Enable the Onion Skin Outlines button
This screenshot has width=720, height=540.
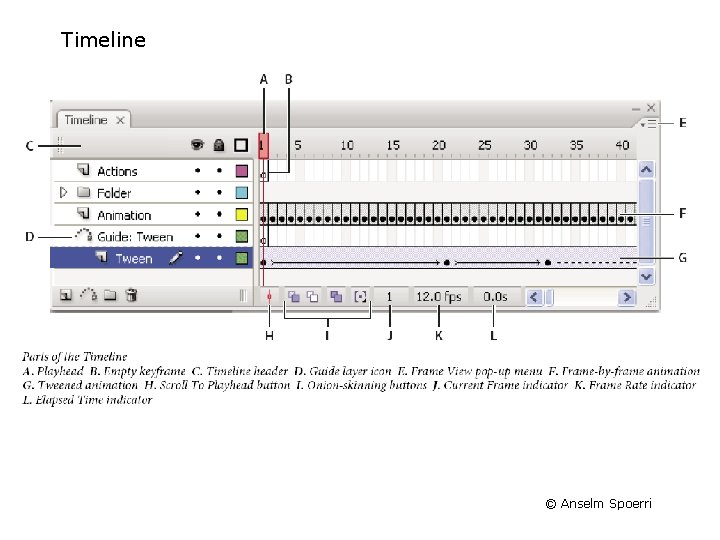(313, 297)
